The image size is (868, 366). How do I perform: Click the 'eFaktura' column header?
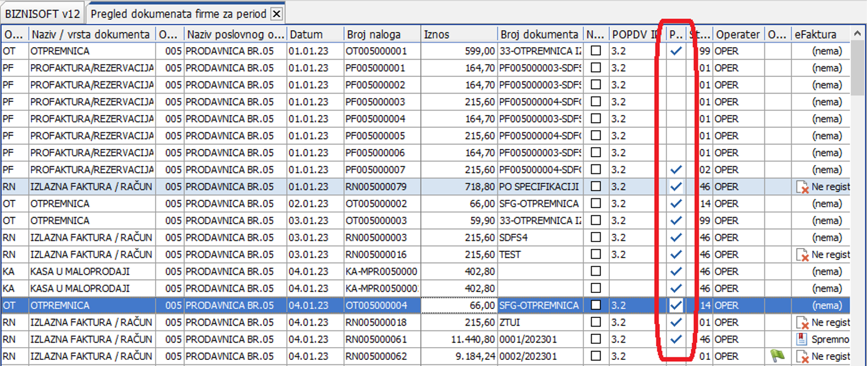[821, 34]
